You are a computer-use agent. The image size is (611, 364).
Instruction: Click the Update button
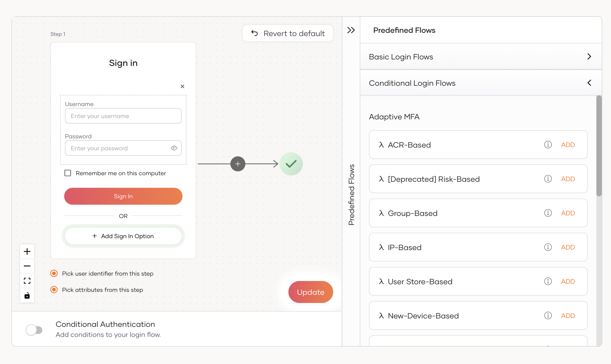pyautogui.click(x=311, y=292)
